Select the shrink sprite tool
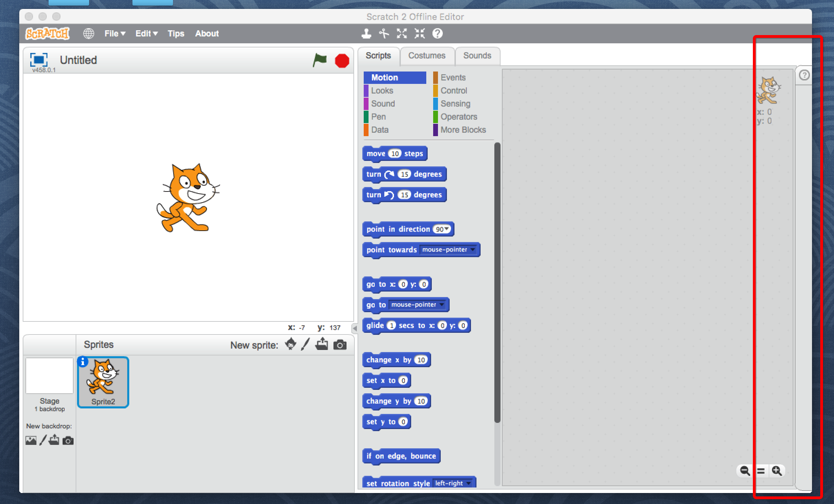The width and height of the screenshot is (834, 504). pos(419,33)
